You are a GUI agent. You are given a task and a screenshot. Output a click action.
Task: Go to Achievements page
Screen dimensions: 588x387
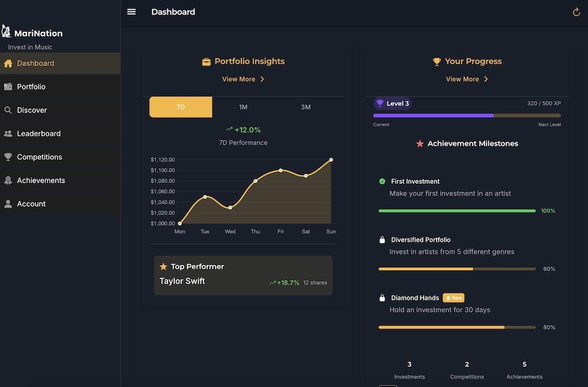click(x=60, y=180)
